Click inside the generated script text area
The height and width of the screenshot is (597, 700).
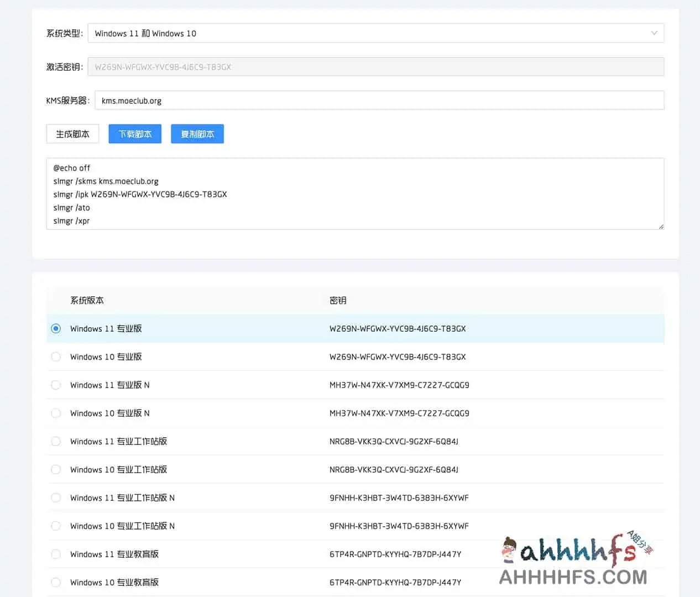tap(354, 193)
